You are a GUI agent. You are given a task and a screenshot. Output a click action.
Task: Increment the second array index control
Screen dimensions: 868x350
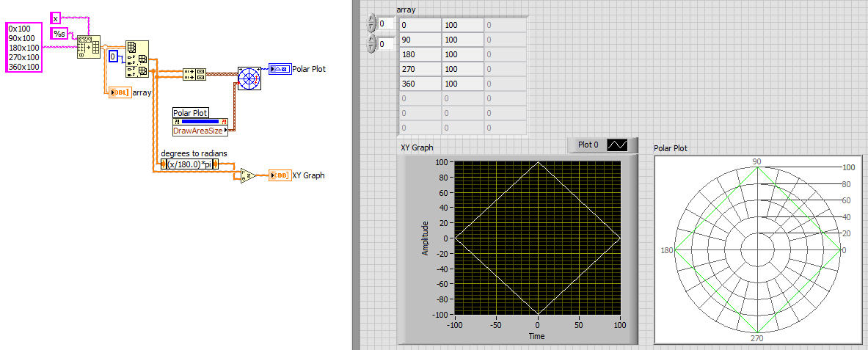(371, 40)
